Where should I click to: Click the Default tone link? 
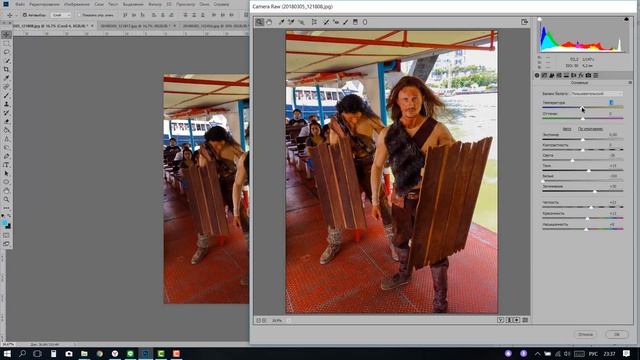tap(590, 129)
